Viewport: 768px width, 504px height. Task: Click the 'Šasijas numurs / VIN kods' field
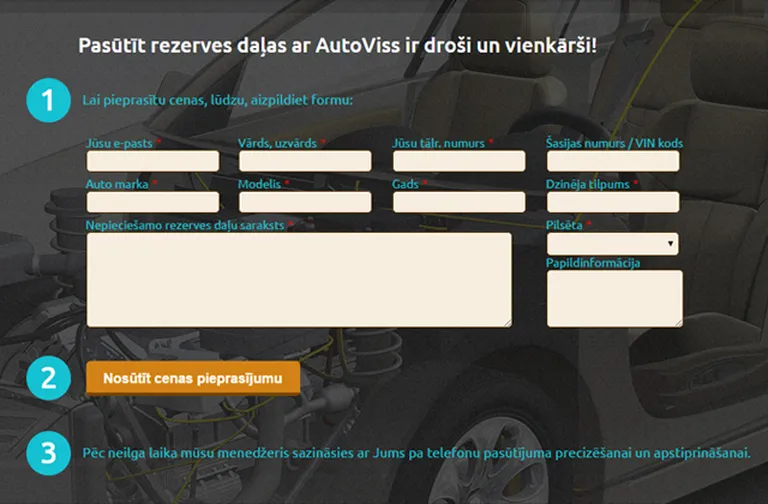click(613, 161)
